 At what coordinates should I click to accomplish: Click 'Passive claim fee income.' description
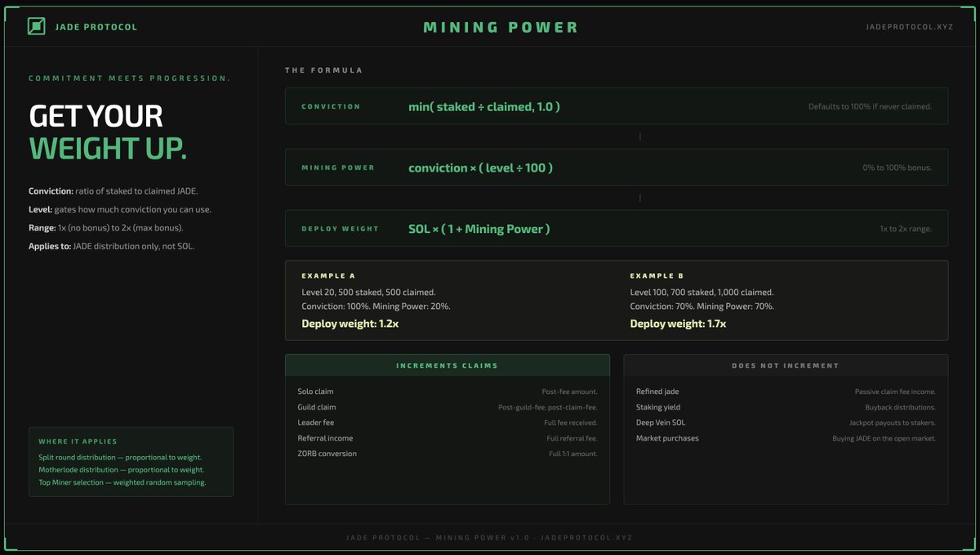[895, 392]
